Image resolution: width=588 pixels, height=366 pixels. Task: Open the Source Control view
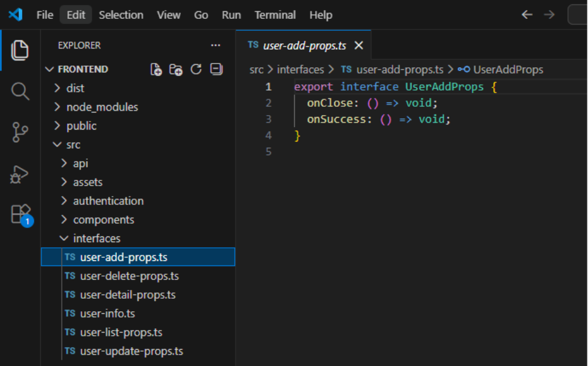pyautogui.click(x=20, y=133)
